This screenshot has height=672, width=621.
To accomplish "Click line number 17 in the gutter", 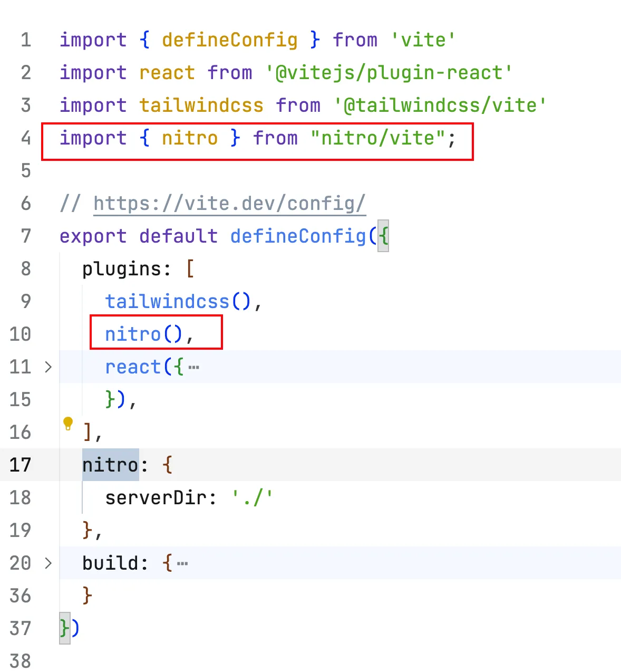I will 21,465.
